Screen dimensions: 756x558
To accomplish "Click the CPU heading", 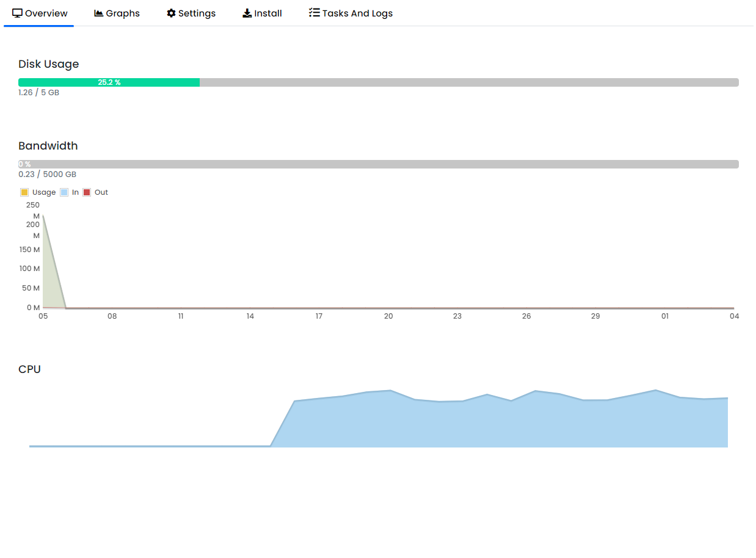I will click(x=29, y=369).
